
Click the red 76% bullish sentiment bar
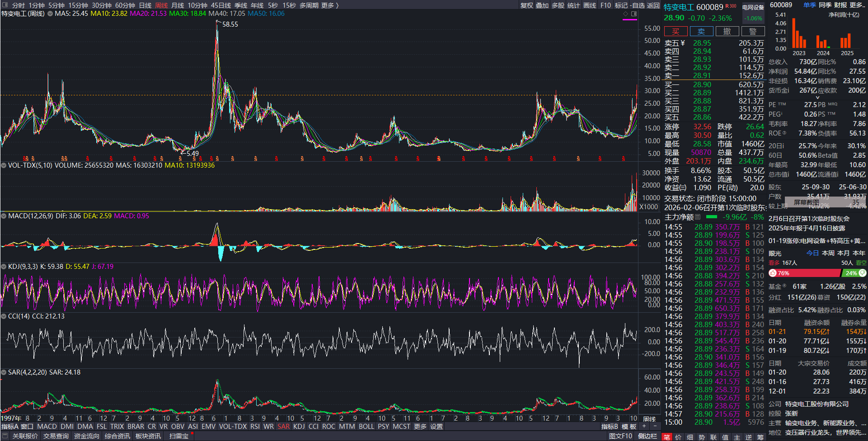click(804, 273)
